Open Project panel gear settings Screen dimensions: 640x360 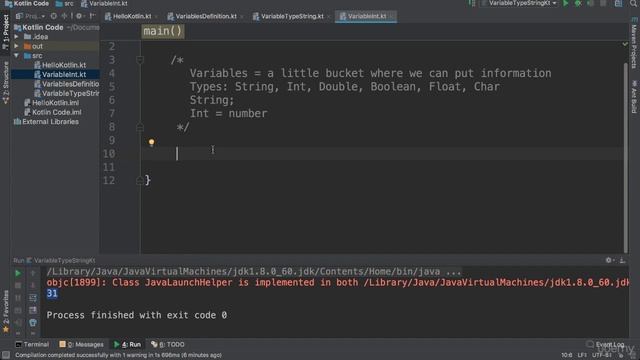[80, 16]
